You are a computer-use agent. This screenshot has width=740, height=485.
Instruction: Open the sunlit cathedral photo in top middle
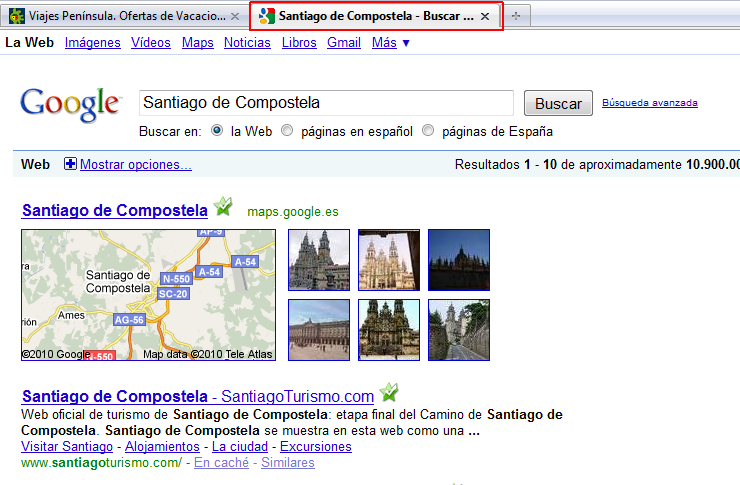click(389, 260)
